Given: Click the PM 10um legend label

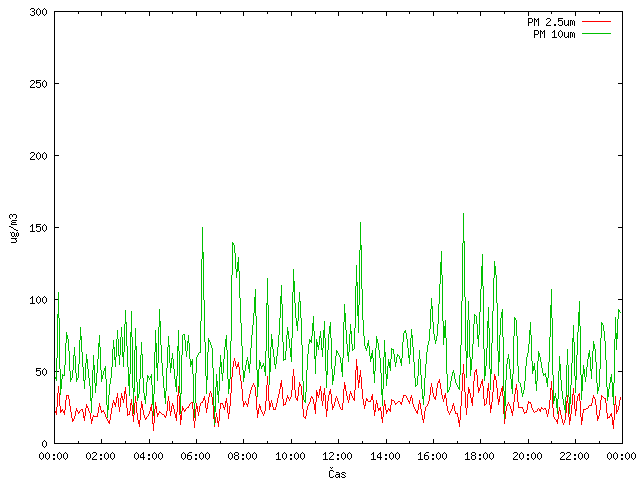Looking at the screenshot, I should pyautogui.click(x=554, y=34).
